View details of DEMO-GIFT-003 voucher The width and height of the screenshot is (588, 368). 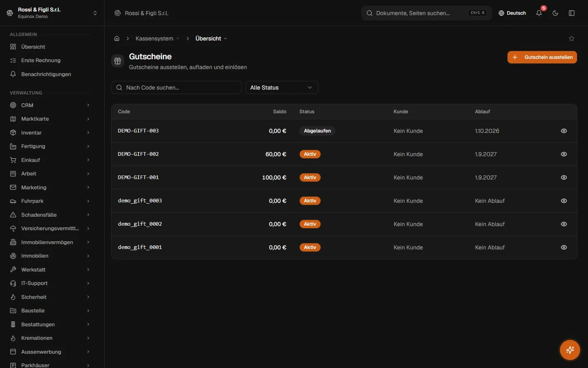(564, 131)
